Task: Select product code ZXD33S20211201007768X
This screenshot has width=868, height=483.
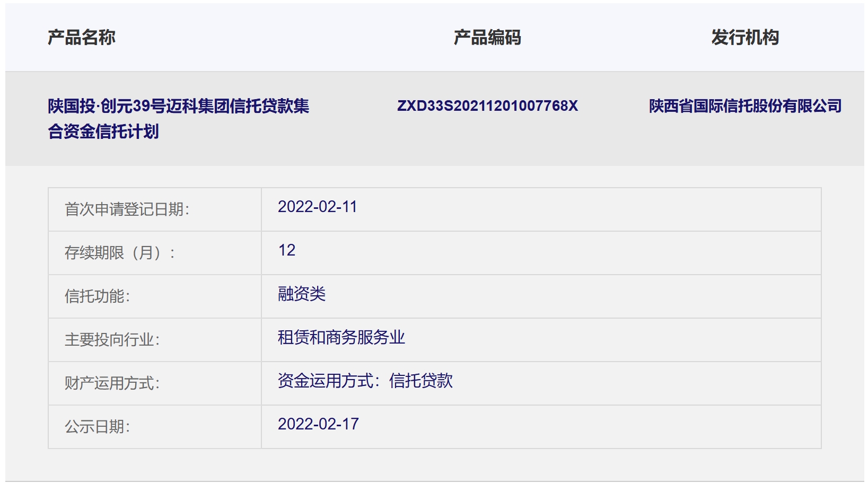Action: coord(487,106)
